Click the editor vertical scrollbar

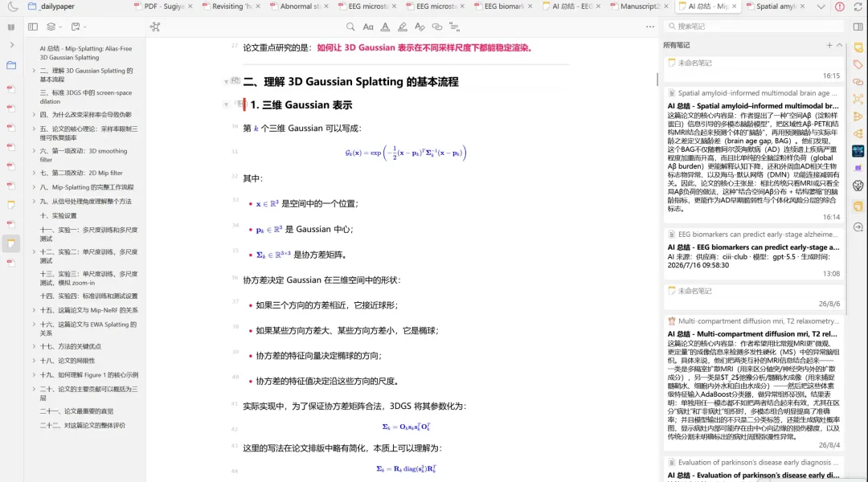pos(657,80)
